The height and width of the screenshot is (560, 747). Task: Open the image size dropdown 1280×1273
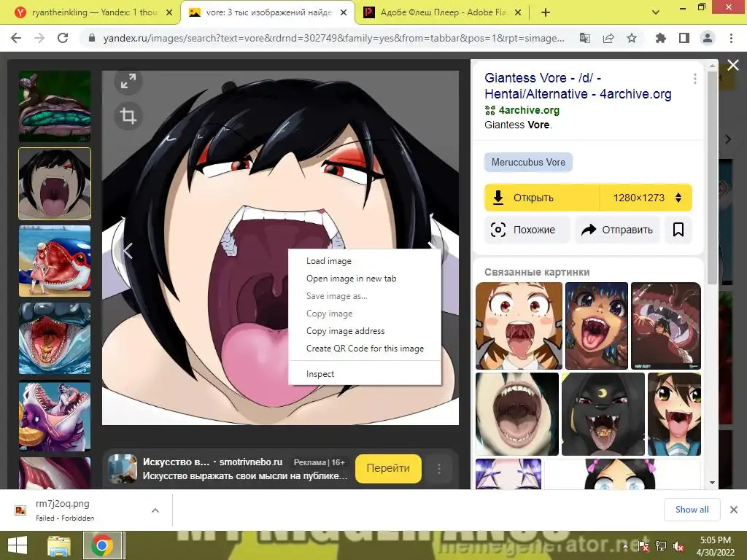(646, 198)
